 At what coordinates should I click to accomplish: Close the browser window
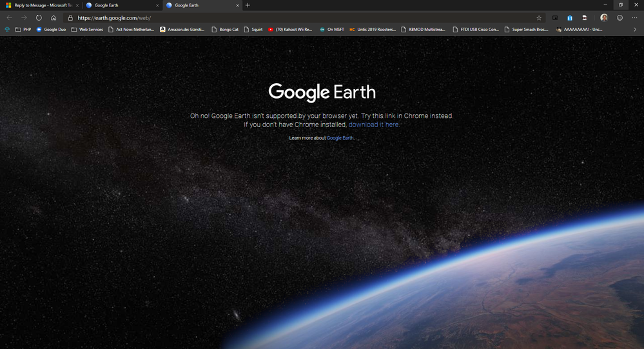pos(636,5)
